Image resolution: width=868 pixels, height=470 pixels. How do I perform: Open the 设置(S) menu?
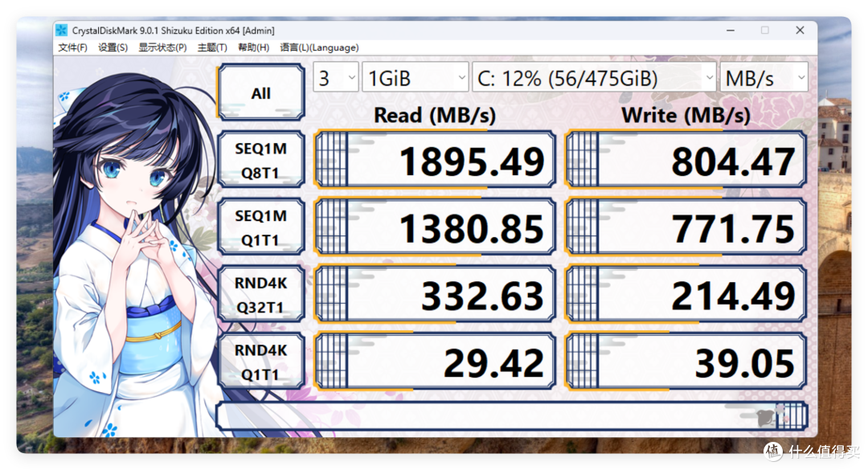[x=113, y=47]
